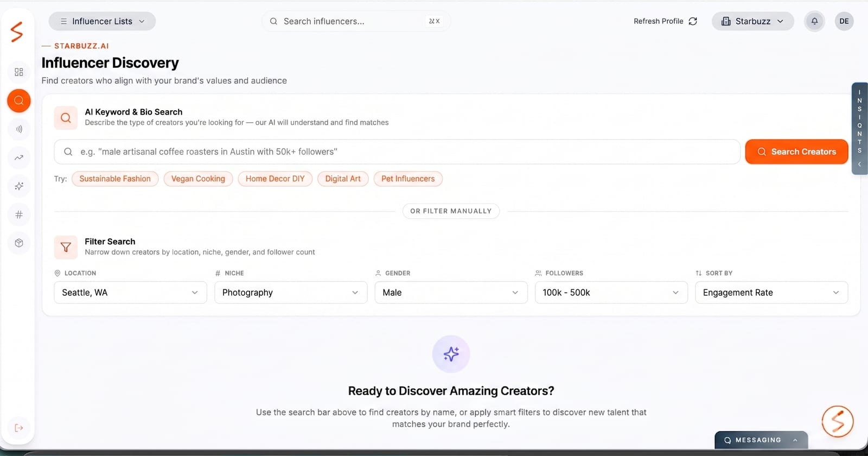Open the Influencer Lists menu
868x456 pixels.
[x=102, y=21]
